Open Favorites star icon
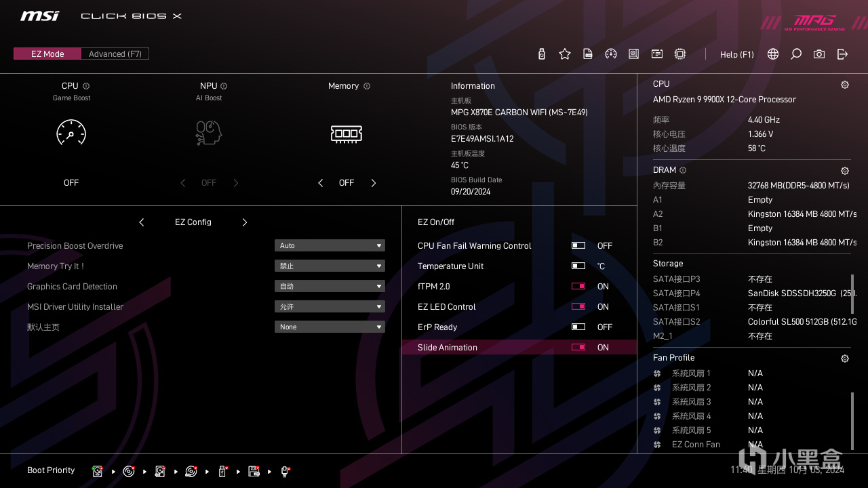Screen dimensions: 868x488 (565, 54)
